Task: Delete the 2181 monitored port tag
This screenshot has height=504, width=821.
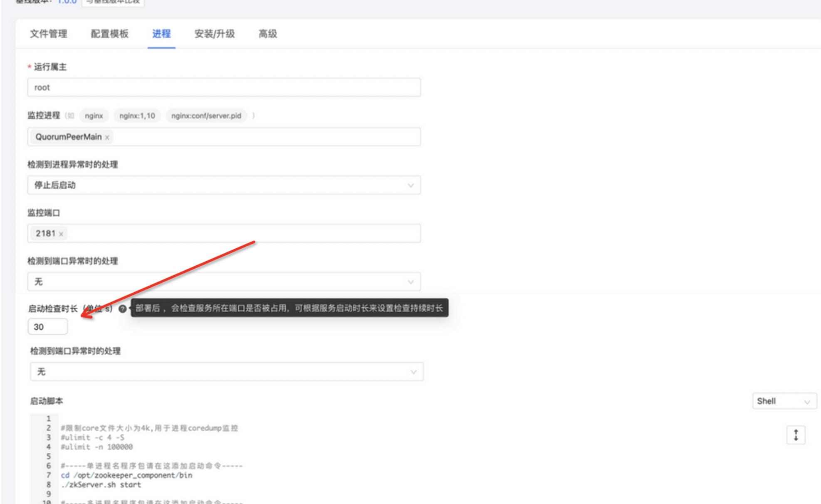Action: click(x=61, y=234)
